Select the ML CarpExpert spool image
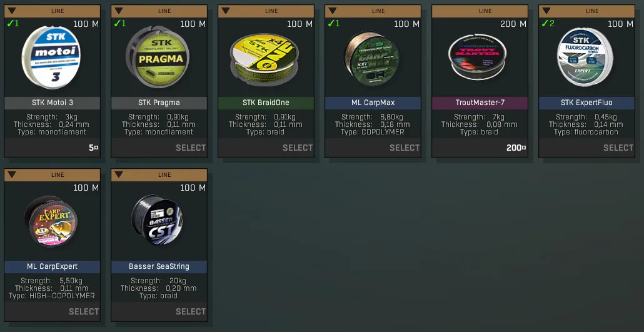The height and width of the screenshot is (332, 644). click(51, 221)
